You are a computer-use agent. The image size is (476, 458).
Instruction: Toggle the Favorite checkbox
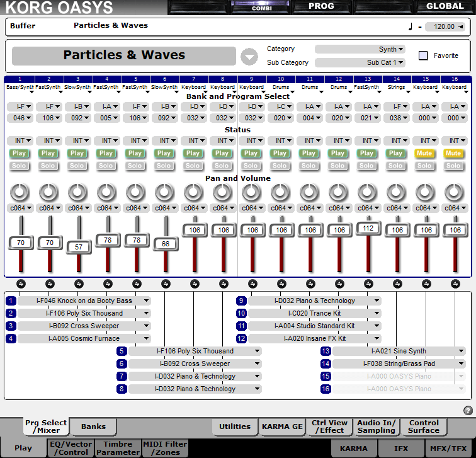(423, 55)
